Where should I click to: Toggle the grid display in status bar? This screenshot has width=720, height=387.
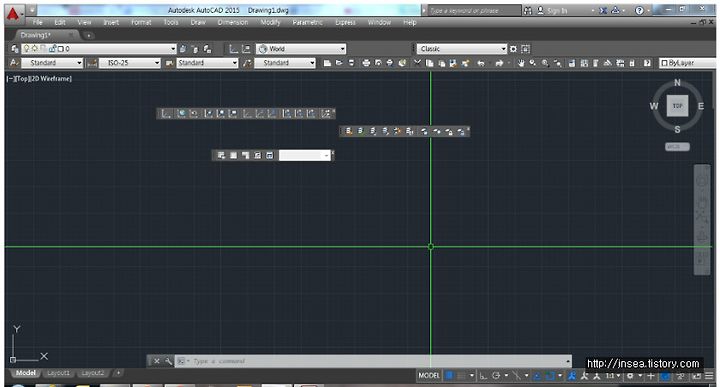(450, 376)
